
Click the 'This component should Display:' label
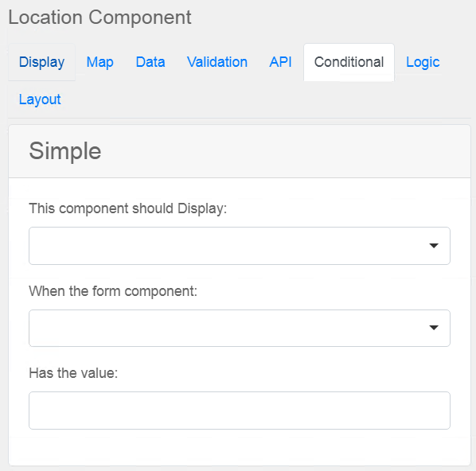(128, 208)
